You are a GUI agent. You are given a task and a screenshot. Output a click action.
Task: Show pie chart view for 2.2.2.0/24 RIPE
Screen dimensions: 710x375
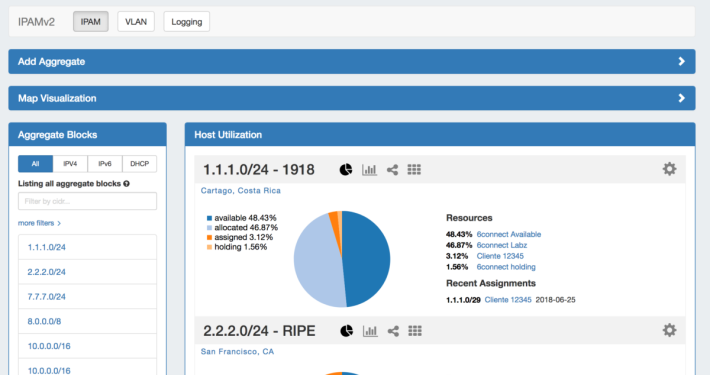point(346,331)
